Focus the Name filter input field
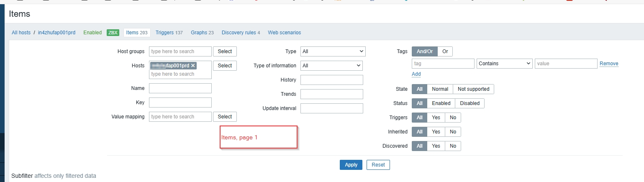 (180, 88)
